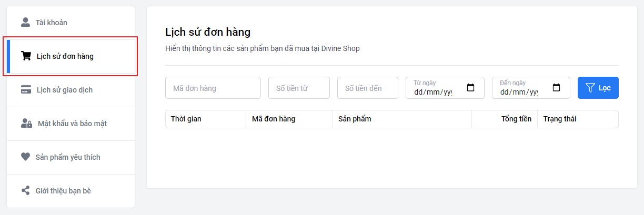Viewport: 644px width, 215px height.
Task: Go to Giới thiệu bạn bè
Action: click(x=71, y=191)
